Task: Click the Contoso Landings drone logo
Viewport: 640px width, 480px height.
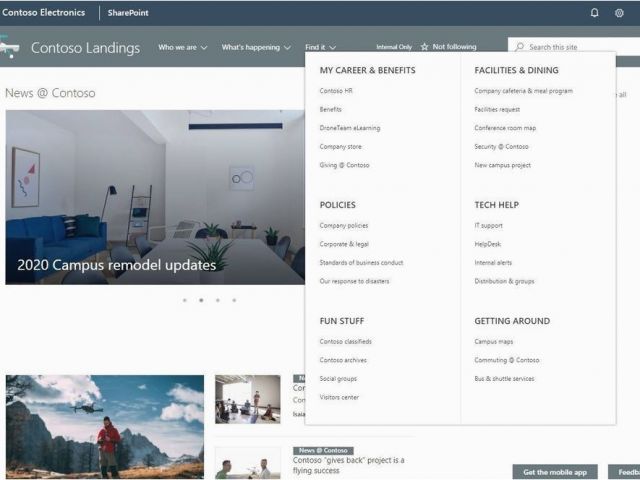Action: click(10, 47)
